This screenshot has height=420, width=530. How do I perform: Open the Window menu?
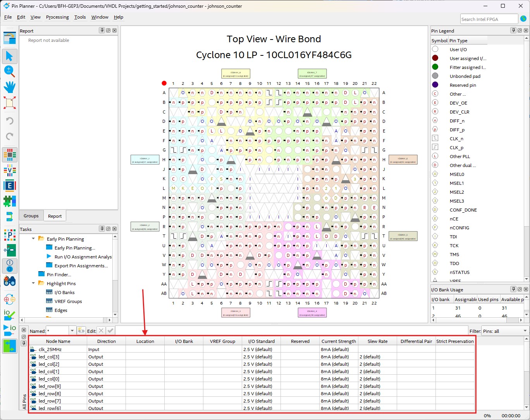click(x=100, y=17)
